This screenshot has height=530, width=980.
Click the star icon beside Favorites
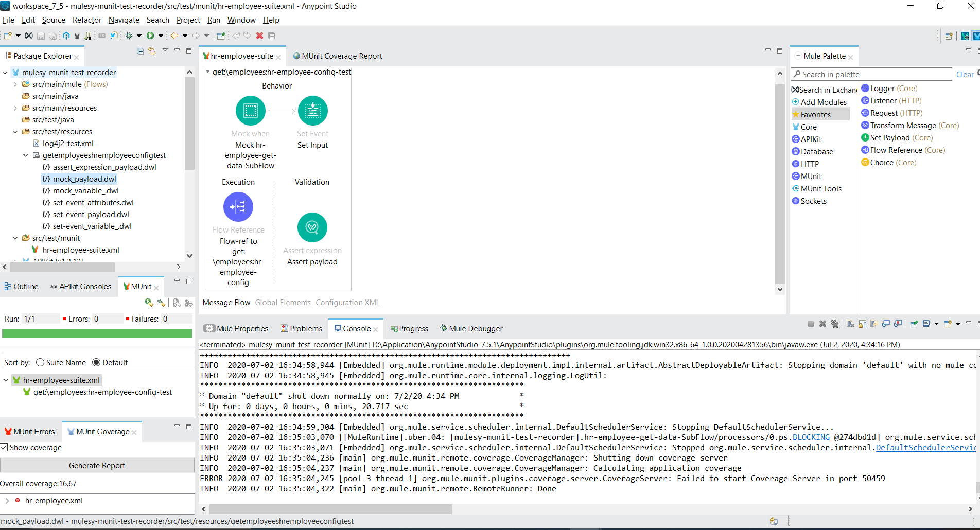(x=796, y=114)
